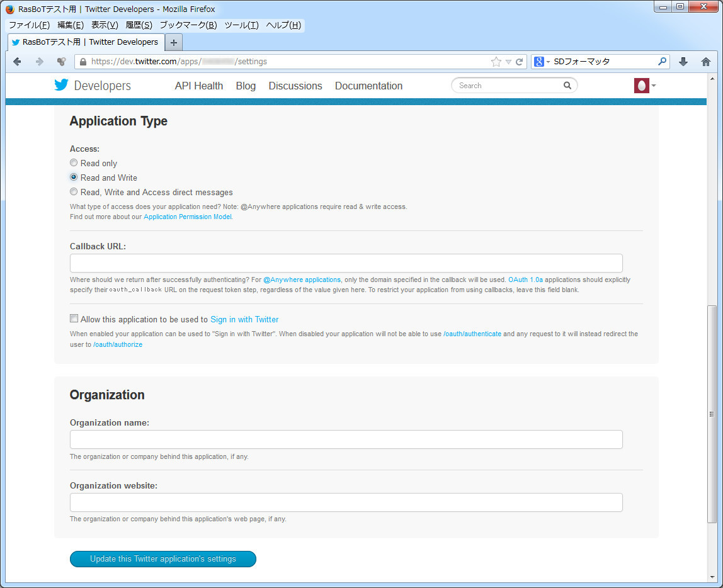Go to the Blog link
This screenshot has width=723, height=588.
pos(246,86)
